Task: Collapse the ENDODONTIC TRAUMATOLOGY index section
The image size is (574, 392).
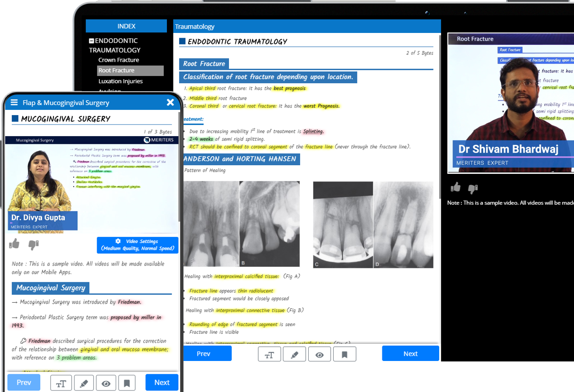Action: tap(91, 41)
